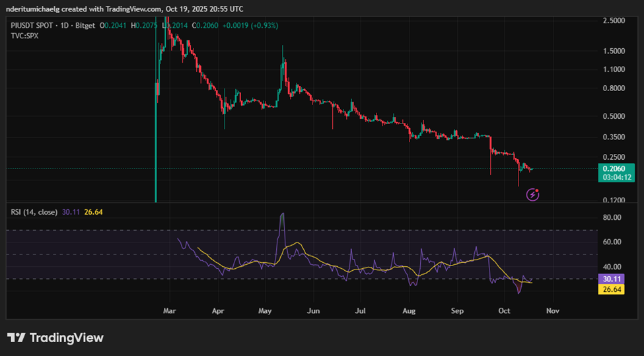Click the TradingView logo at bottom left
The image size is (644, 356).
point(55,338)
